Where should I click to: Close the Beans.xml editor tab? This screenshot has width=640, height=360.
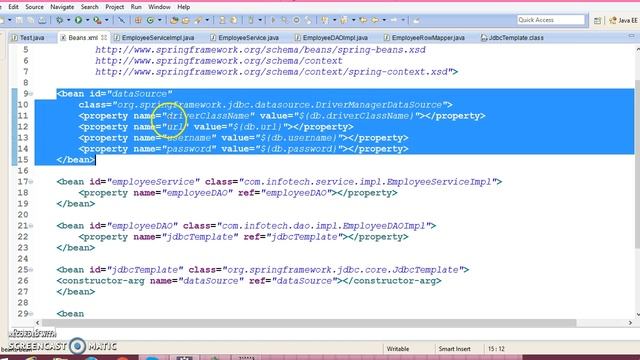pos(104,38)
